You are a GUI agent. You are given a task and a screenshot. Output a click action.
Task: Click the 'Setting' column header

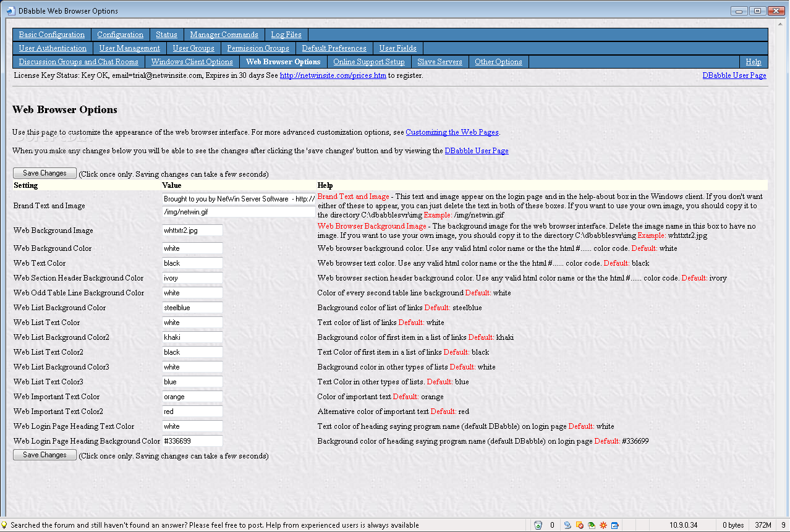(25, 185)
